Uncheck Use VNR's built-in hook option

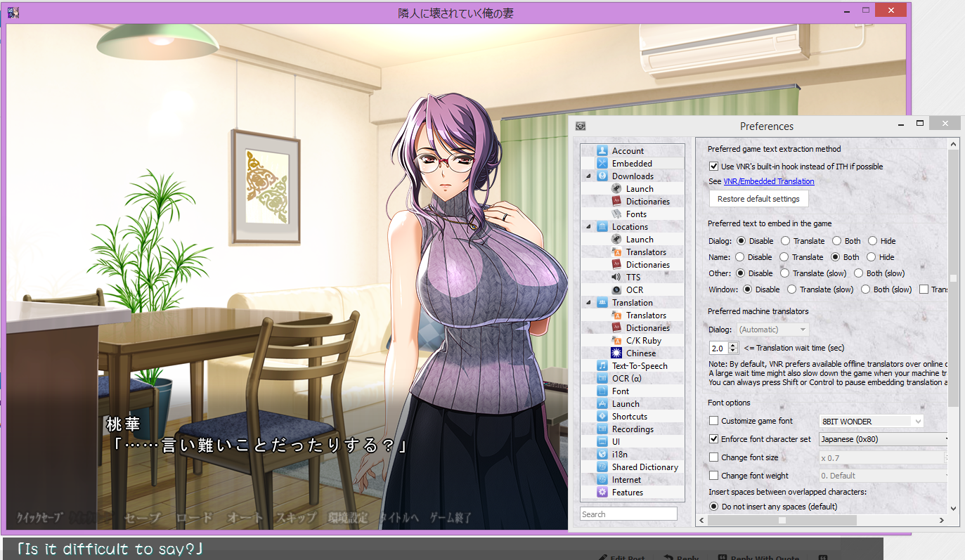tap(714, 167)
